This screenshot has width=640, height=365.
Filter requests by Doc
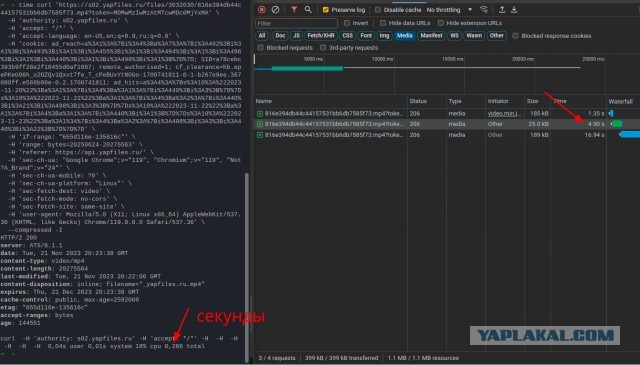click(x=280, y=36)
